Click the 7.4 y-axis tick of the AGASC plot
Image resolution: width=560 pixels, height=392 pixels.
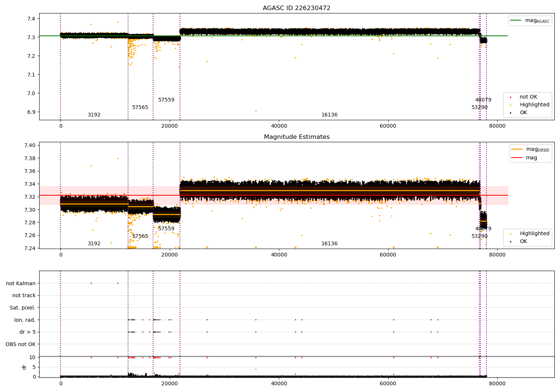[32, 19]
